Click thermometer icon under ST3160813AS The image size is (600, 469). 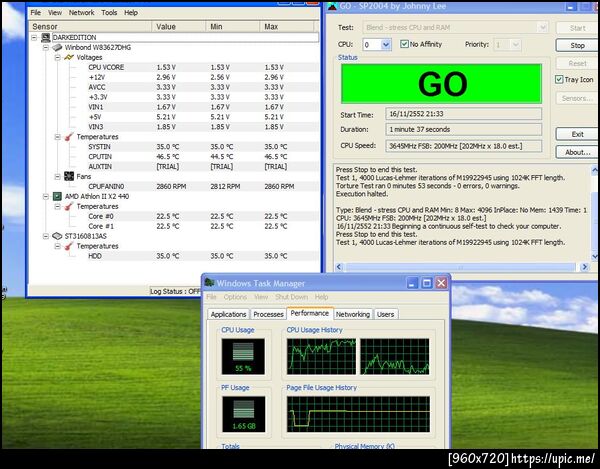point(69,246)
